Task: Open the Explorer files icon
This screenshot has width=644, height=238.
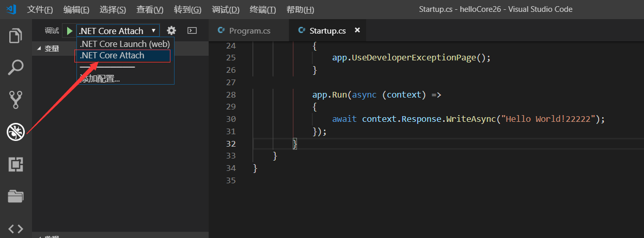Action: coord(15,36)
